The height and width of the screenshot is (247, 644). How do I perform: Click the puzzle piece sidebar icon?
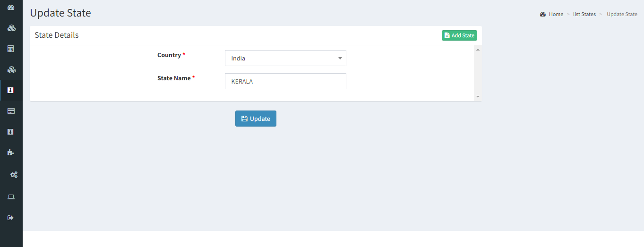11,153
